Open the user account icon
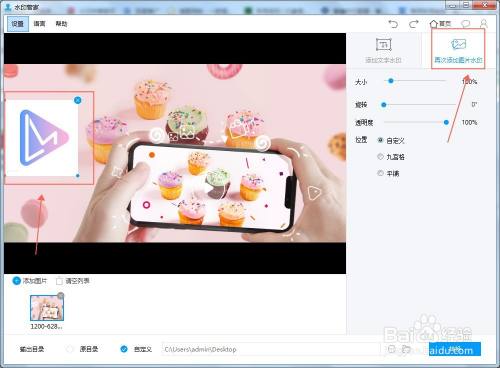This screenshot has height=368, width=500. click(483, 24)
